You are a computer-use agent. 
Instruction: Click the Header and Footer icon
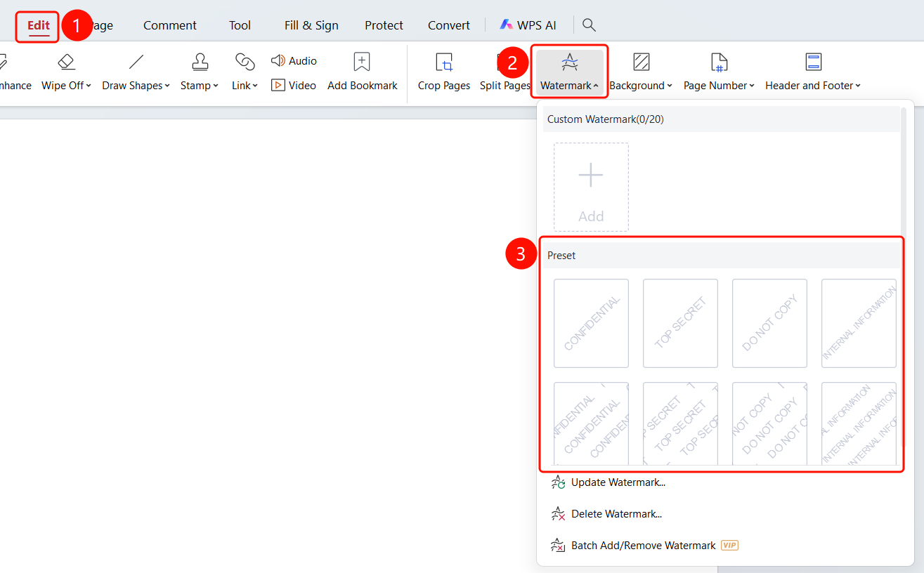tap(813, 62)
